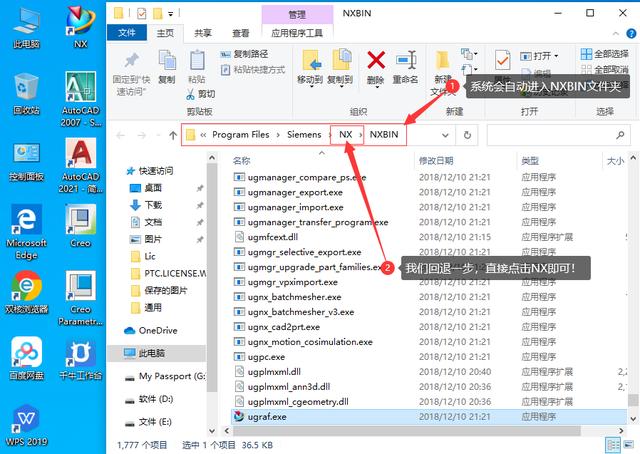Image resolution: width=640 pixels, height=454 pixels.
Task: Click 全部选择 select all
Action: click(x=605, y=54)
